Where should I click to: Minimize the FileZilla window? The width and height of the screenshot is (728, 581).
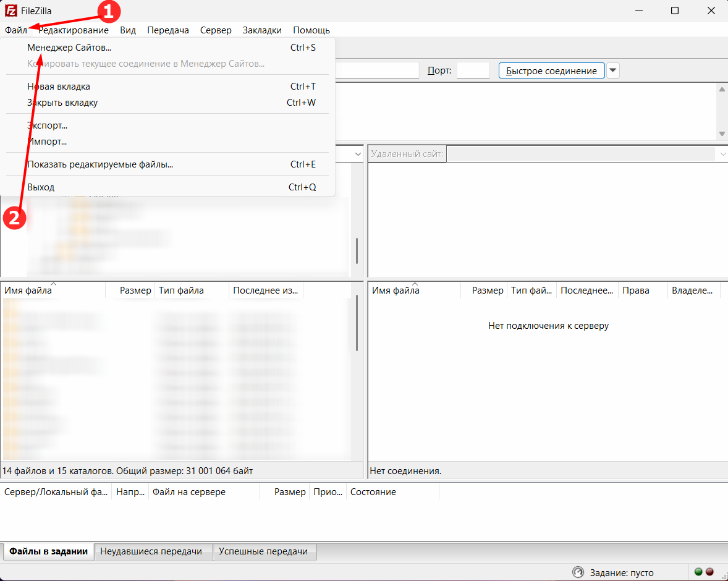click(639, 11)
